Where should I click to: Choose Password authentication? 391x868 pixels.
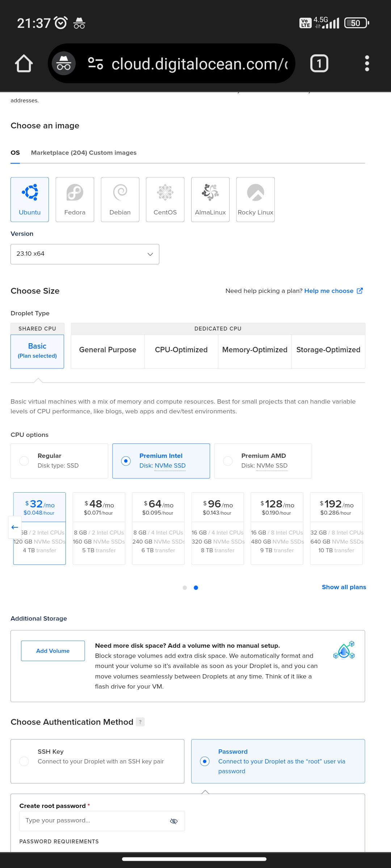tap(278, 761)
